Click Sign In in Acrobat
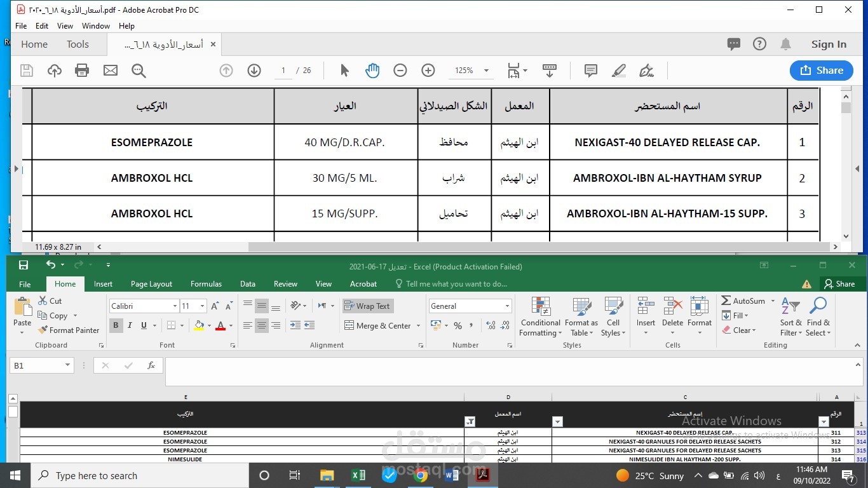868x488 pixels. [x=829, y=44]
